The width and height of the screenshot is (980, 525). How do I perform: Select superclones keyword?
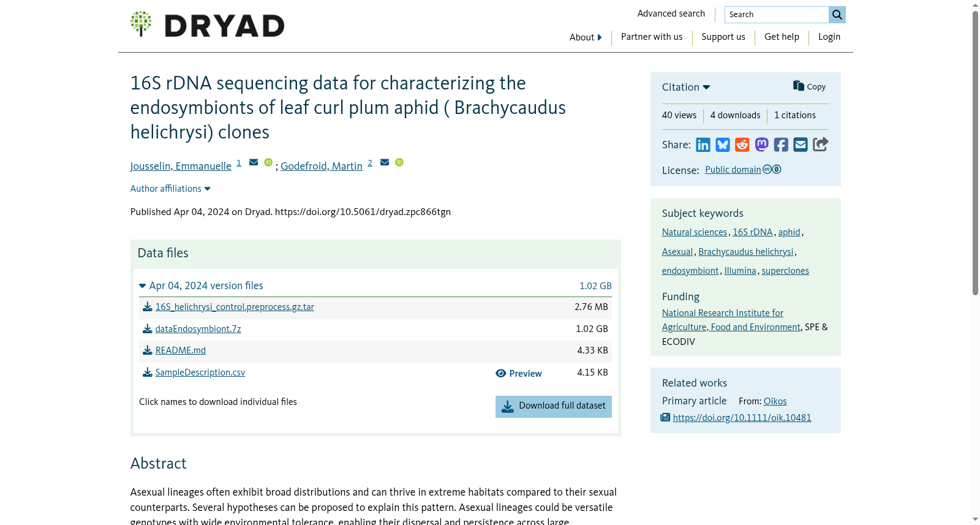point(785,271)
